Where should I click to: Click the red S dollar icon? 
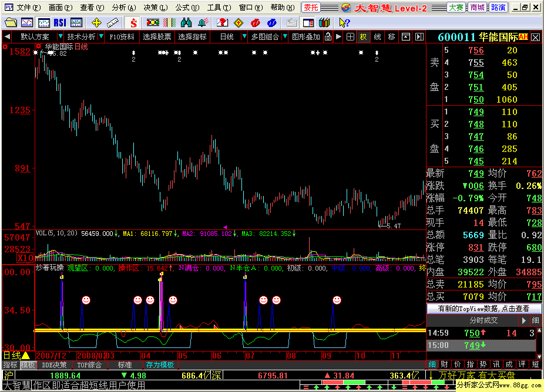click(x=133, y=23)
